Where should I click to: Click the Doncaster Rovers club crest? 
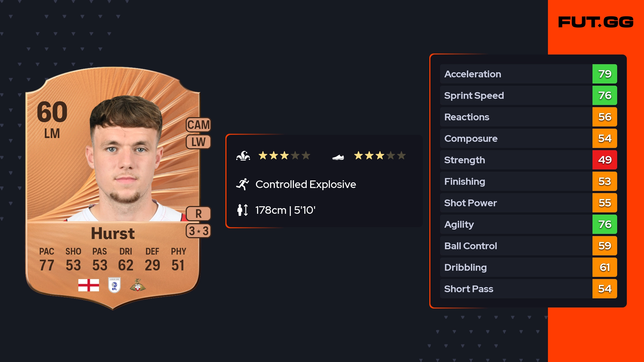click(x=138, y=285)
